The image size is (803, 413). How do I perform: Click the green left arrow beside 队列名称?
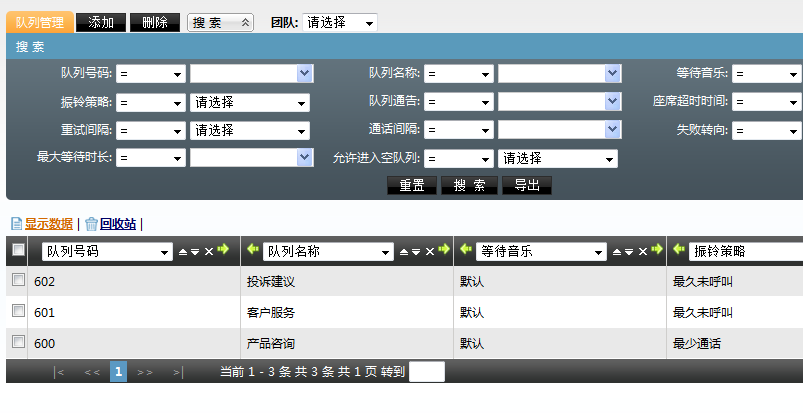(253, 251)
